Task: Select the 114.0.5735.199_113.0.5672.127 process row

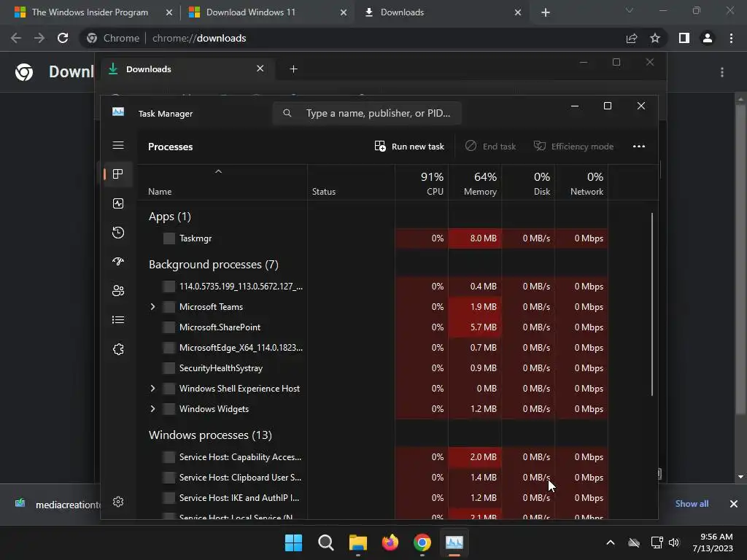Action: click(373, 286)
